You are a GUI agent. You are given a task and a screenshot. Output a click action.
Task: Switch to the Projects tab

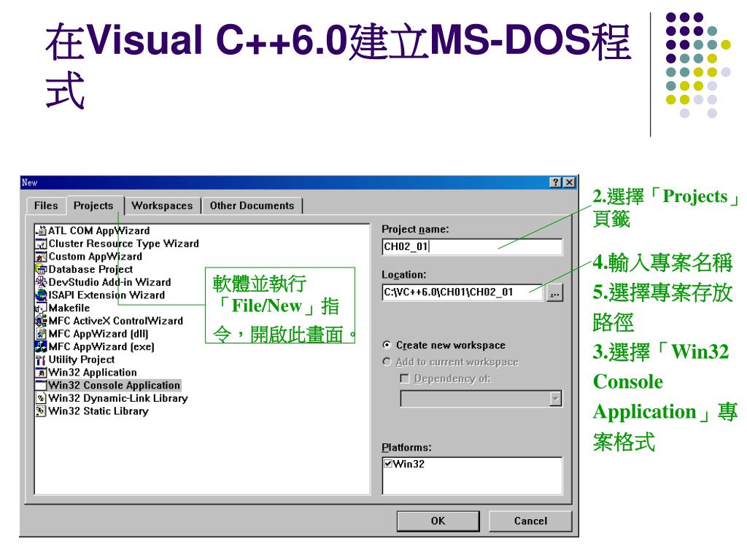[x=94, y=205]
